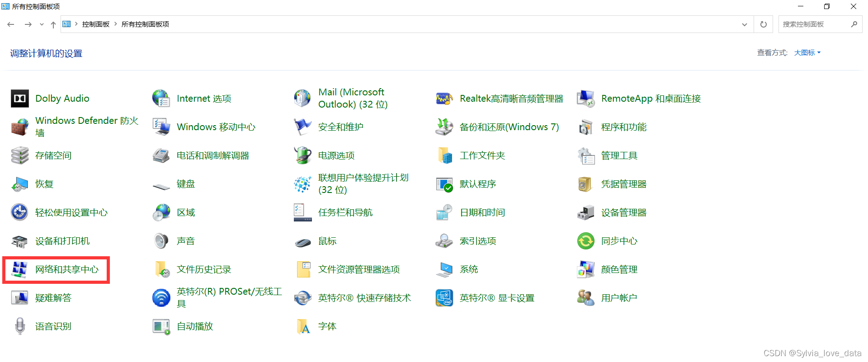Open the 字体 fonts icon
This screenshot has width=868, height=362.
tap(303, 326)
